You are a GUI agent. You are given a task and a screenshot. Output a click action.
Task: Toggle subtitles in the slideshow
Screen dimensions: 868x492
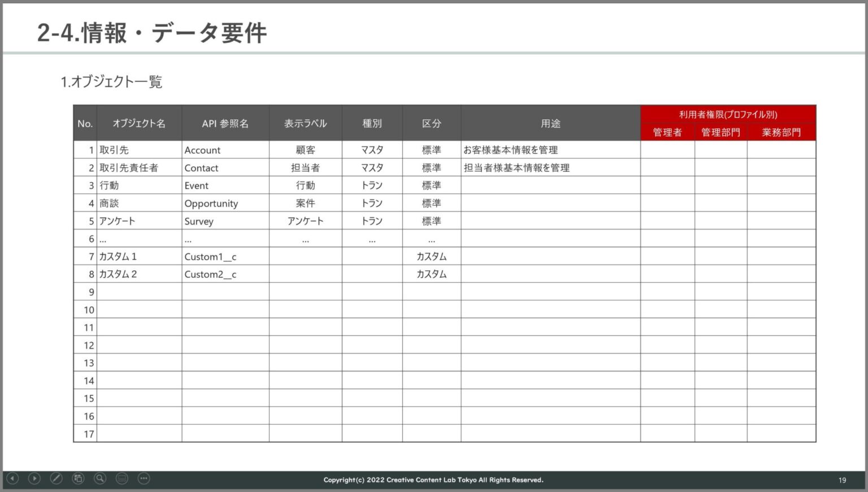[122, 478]
